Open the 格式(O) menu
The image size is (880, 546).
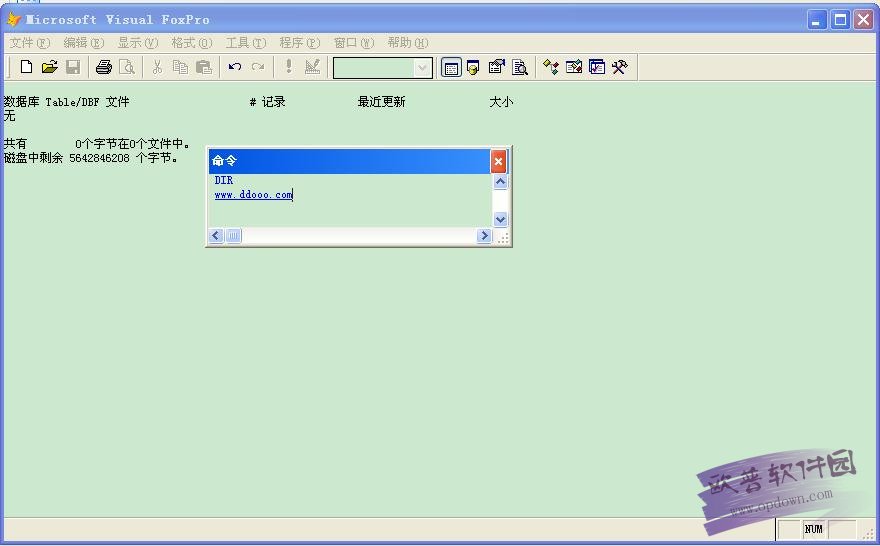(x=192, y=43)
